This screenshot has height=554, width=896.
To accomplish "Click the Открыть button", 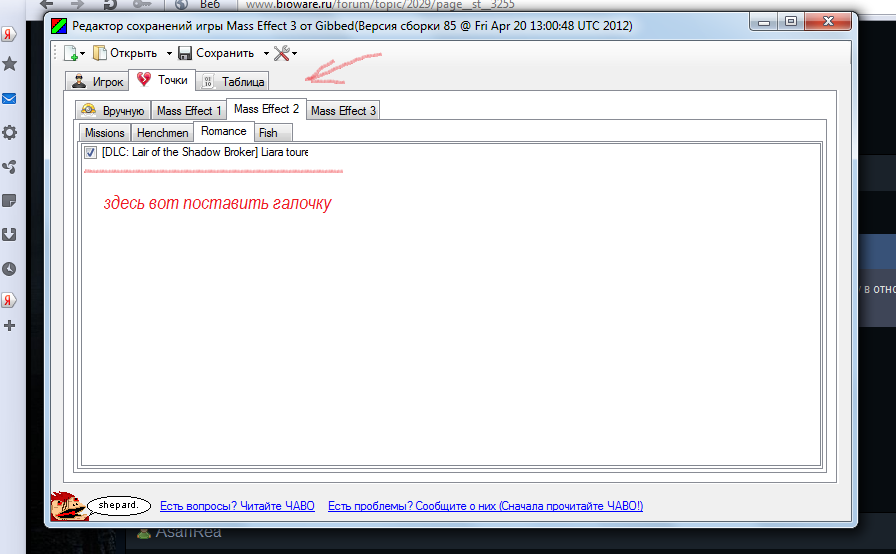I will point(125,53).
